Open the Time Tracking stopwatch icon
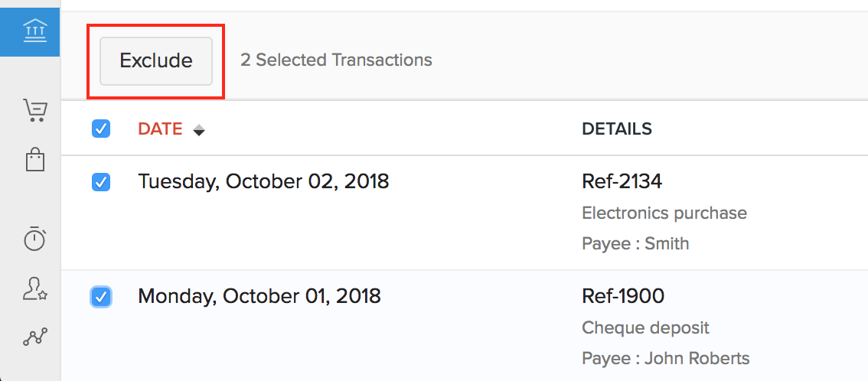 point(34,239)
